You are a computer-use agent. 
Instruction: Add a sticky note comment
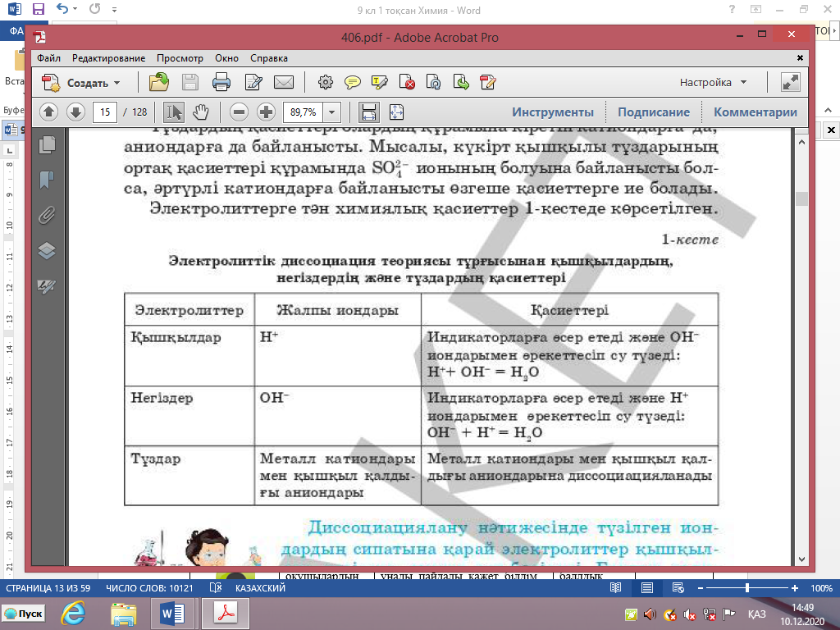point(352,83)
